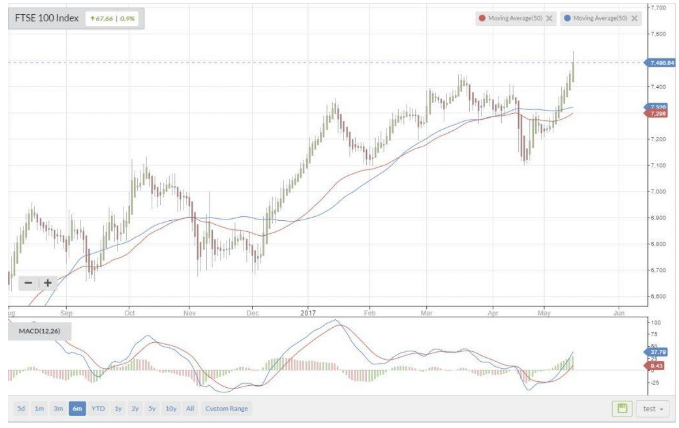Select the 5y time range

[152, 409]
